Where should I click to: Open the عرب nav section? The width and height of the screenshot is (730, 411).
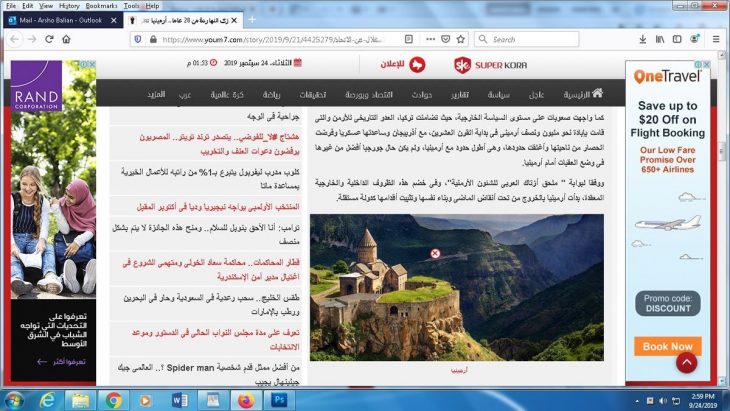tap(185, 94)
